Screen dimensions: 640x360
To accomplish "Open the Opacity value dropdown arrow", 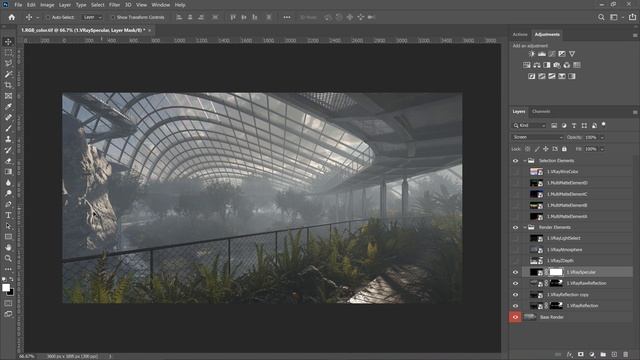I will tap(602, 138).
